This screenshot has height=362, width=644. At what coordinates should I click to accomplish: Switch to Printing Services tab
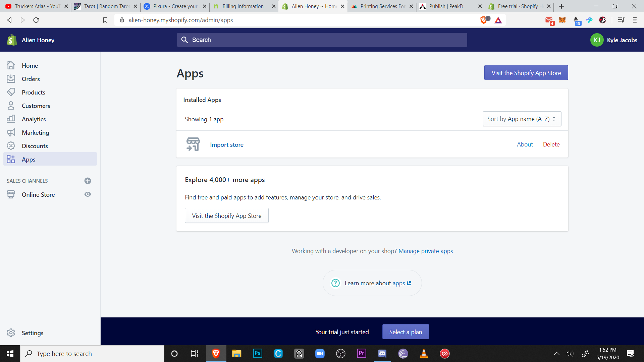[382, 6]
